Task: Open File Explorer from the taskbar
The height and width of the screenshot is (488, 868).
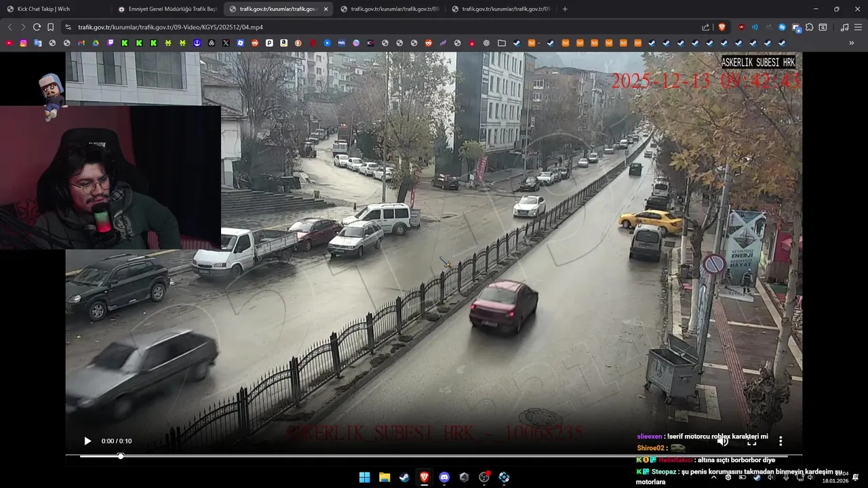Action: [384, 477]
